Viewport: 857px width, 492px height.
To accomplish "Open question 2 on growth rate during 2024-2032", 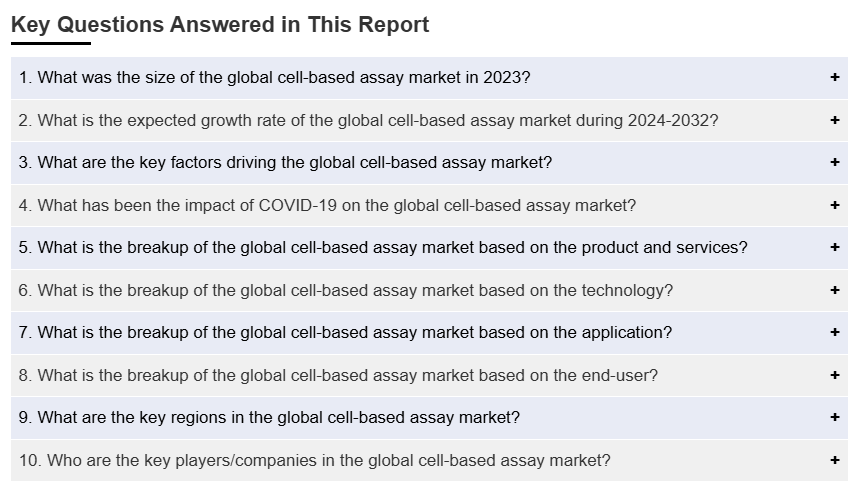I will pyautogui.click(x=368, y=120).
